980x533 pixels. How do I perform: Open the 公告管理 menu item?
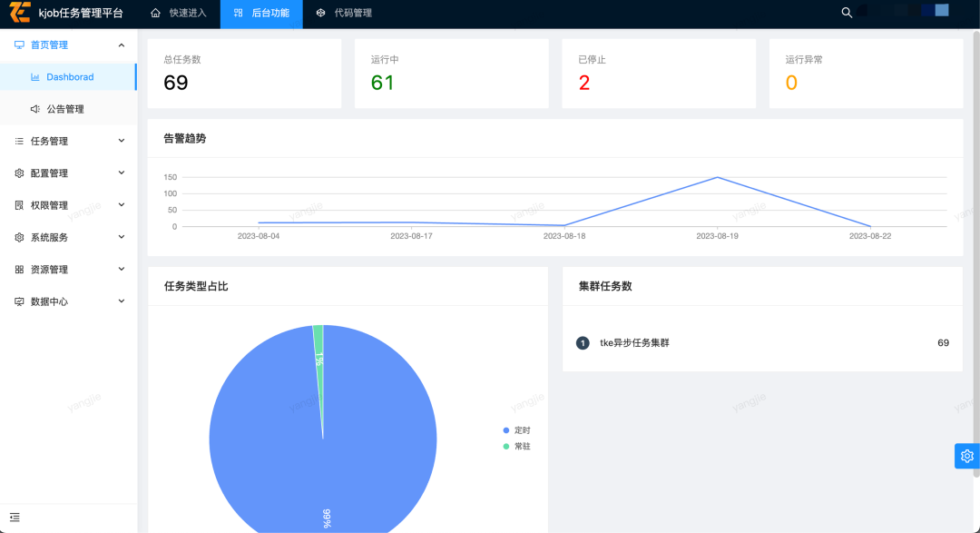pos(68,109)
